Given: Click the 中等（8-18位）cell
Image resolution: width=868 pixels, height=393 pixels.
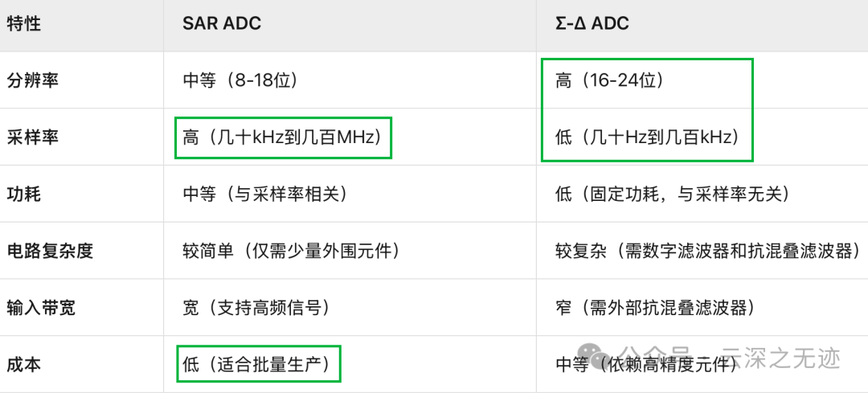Looking at the screenshot, I should (x=240, y=81).
